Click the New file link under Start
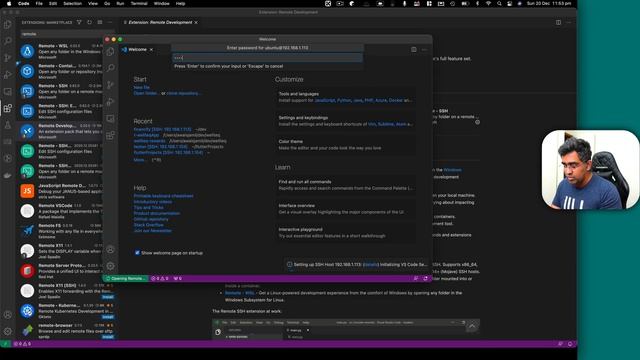The height and width of the screenshot is (360, 640). 141,87
